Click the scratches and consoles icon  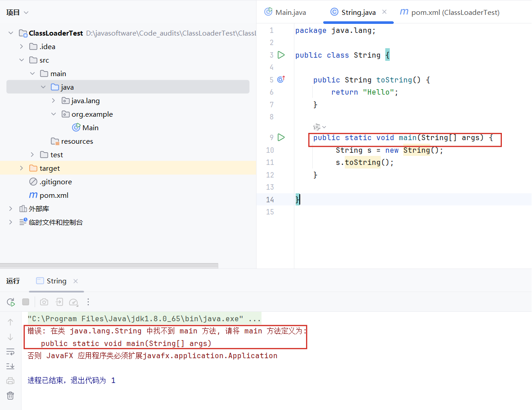23,222
